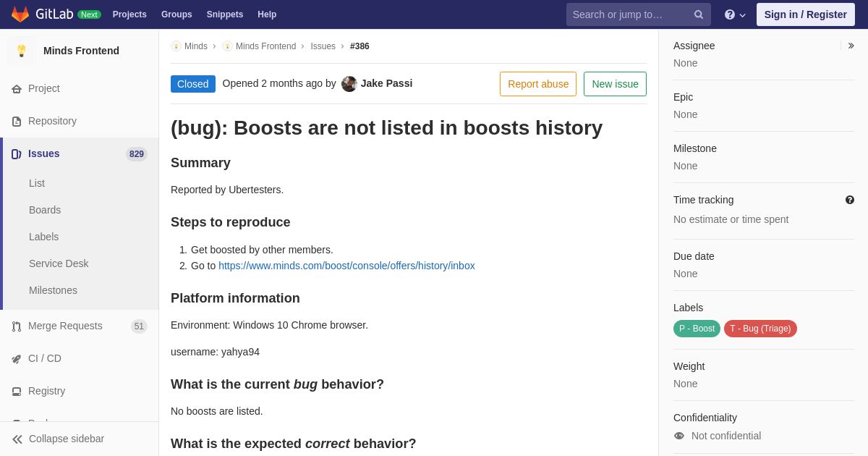Collapse the left sidebar

pos(59,439)
